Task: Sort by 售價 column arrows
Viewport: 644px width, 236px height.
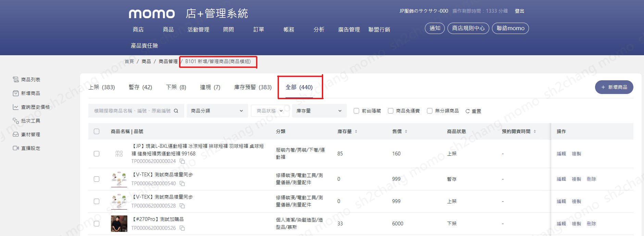Action: [x=406, y=131]
